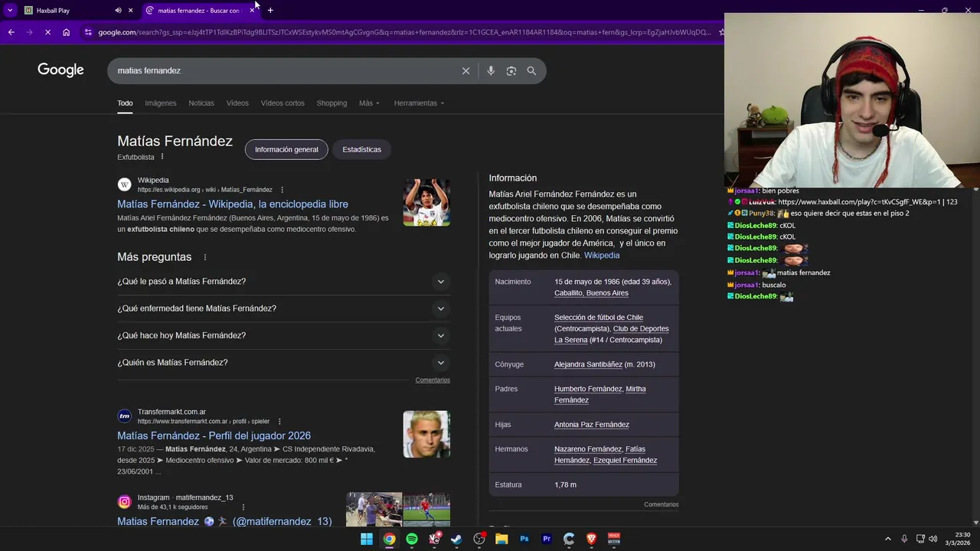Image resolution: width=980 pixels, height=551 pixels.
Task: Click Comentarios below the Información panel
Action: click(x=661, y=505)
